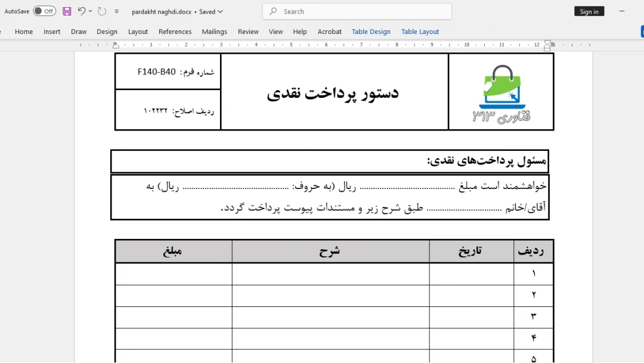The image size is (644, 363).
Task: Click the right indent marker on ruler
Action: click(547, 45)
